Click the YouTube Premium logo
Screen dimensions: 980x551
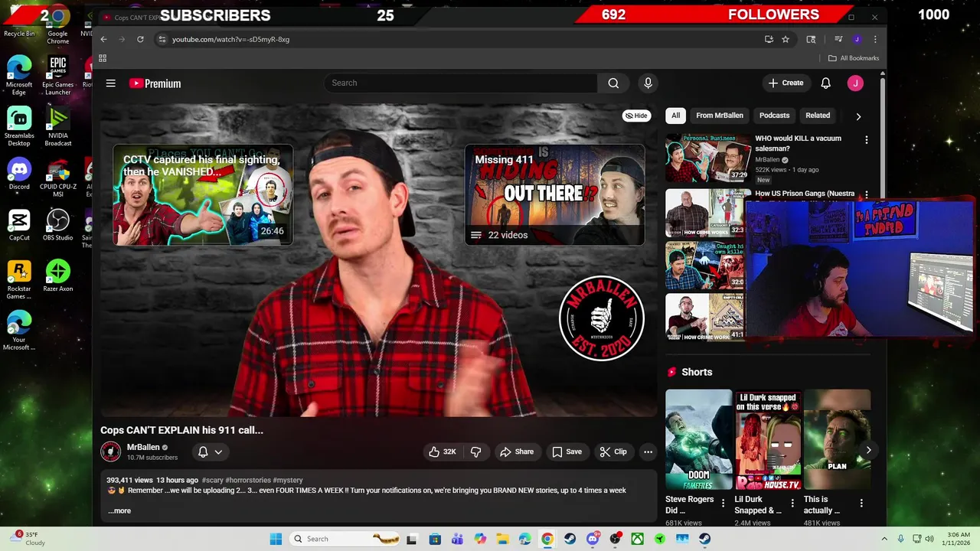pos(155,83)
